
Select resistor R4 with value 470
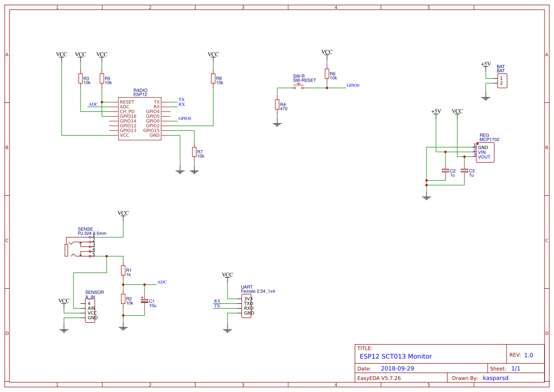(x=277, y=105)
